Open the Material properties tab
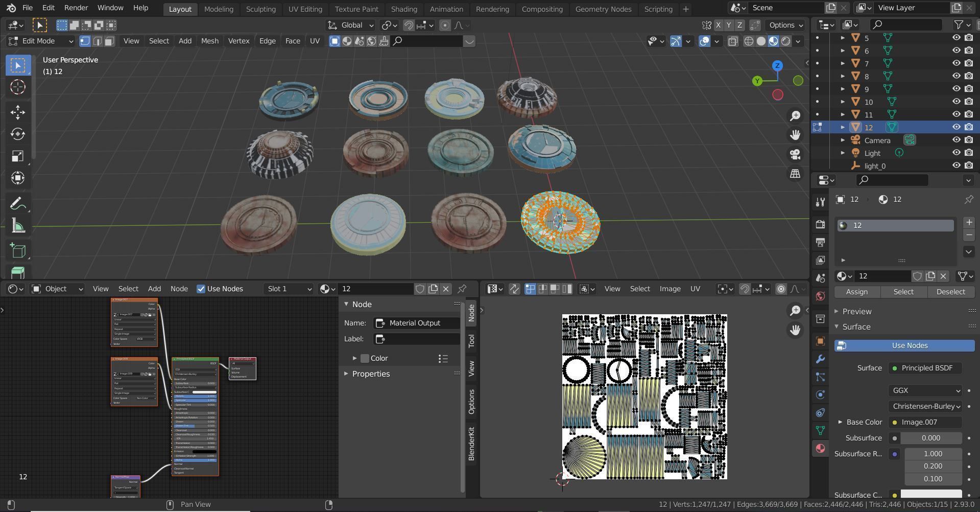The height and width of the screenshot is (512, 980). (x=820, y=449)
